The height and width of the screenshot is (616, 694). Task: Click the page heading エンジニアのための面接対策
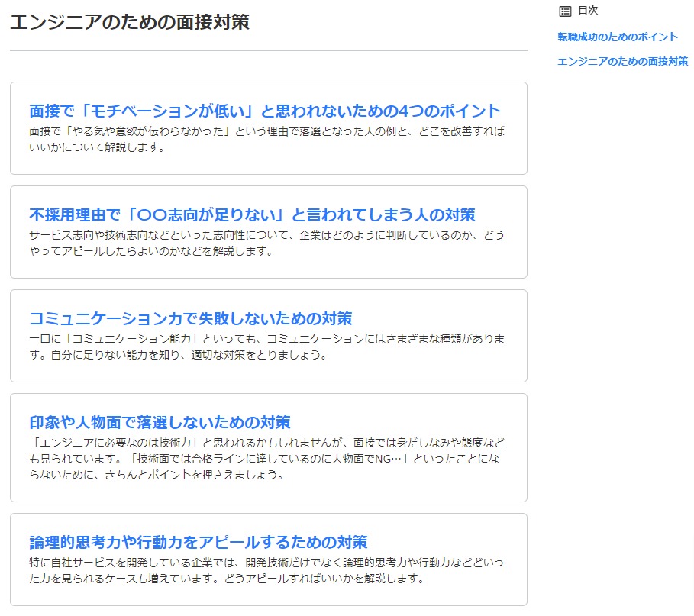click(130, 21)
